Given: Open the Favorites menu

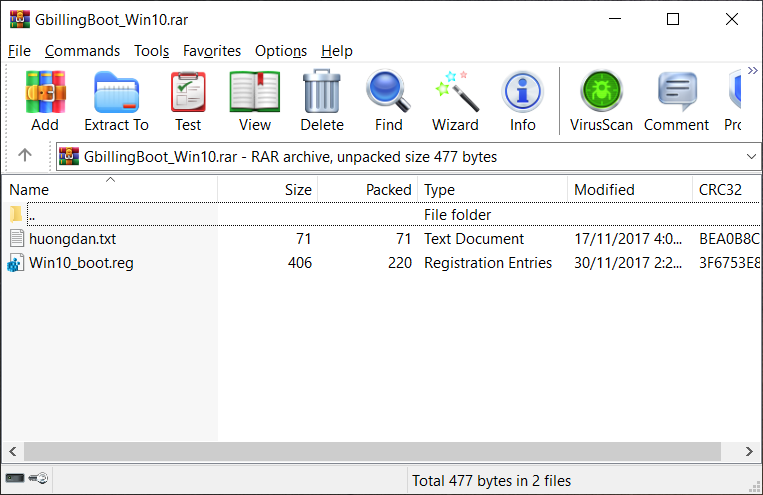Looking at the screenshot, I should [212, 51].
